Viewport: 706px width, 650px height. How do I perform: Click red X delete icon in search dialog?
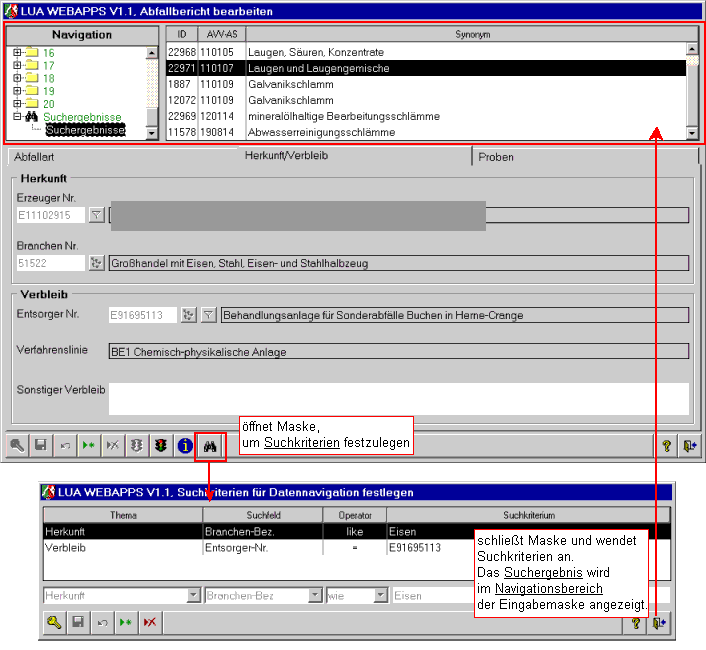pos(150,623)
